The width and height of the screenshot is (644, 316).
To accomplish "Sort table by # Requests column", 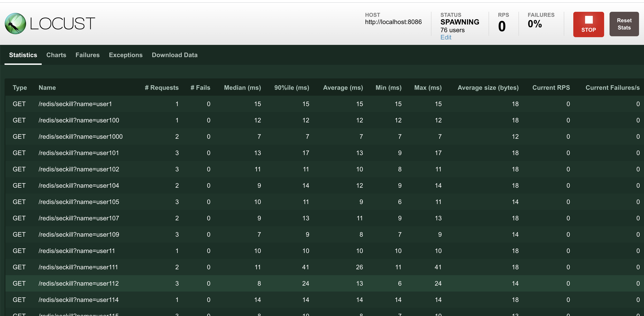I will point(162,88).
